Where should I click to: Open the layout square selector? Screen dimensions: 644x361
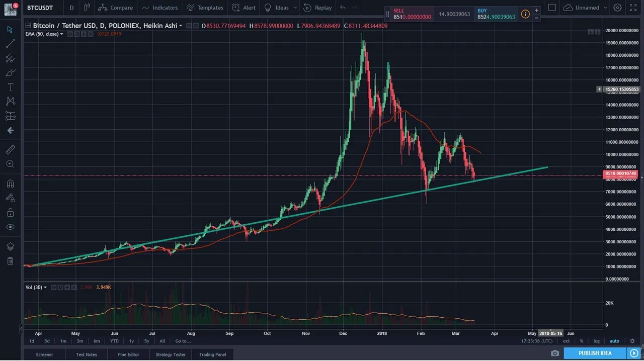[x=552, y=8]
